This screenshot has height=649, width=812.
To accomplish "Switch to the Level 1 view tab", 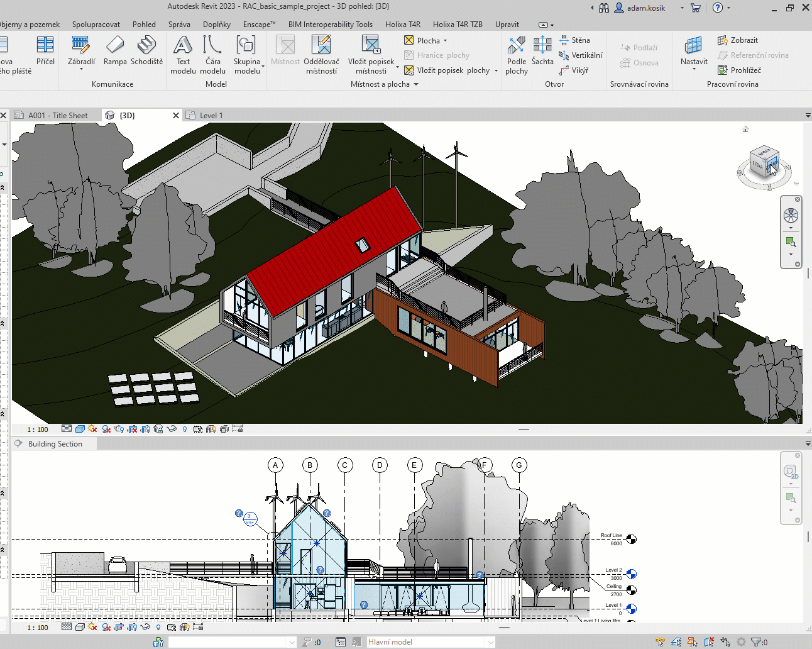I will pyautogui.click(x=211, y=116).
